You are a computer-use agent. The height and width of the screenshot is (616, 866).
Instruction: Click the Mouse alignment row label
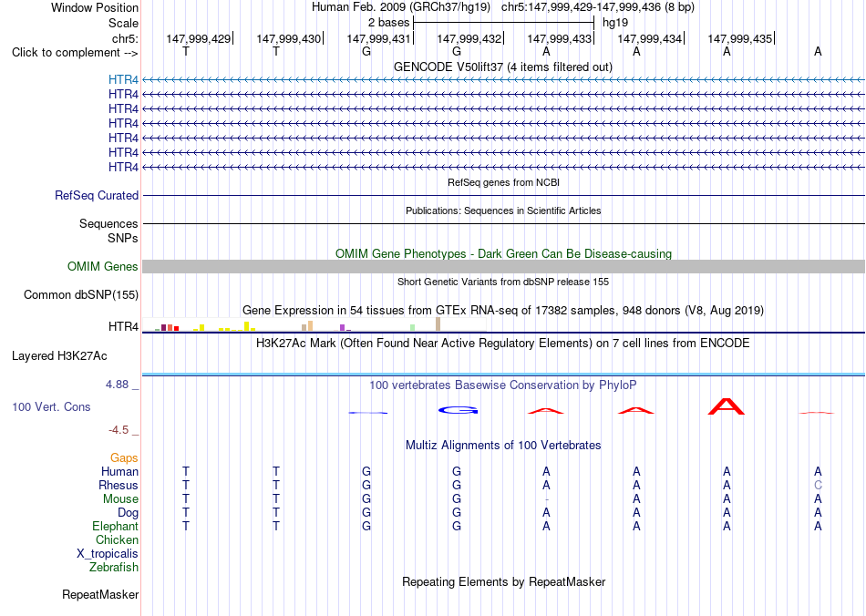(120, 499)
